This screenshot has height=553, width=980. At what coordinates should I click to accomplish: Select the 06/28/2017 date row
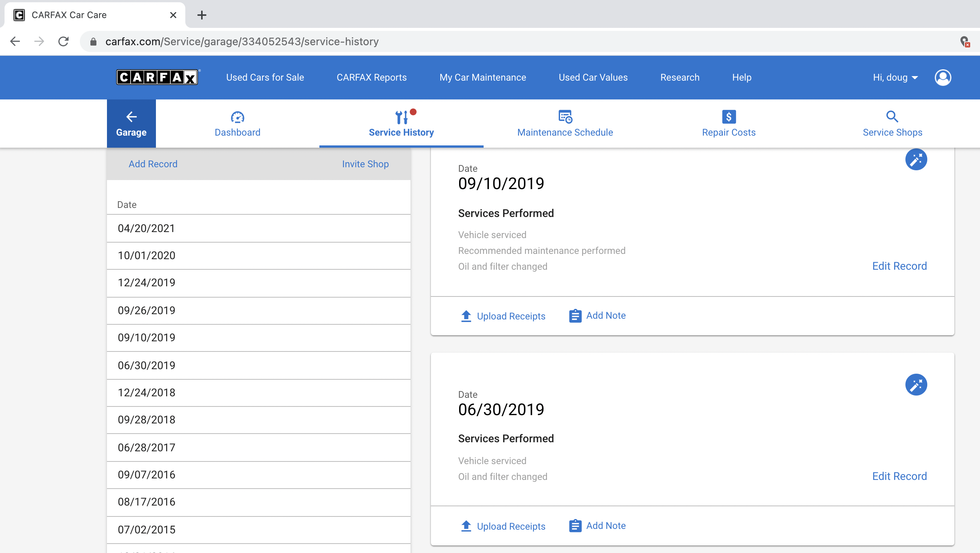point(259,448)
